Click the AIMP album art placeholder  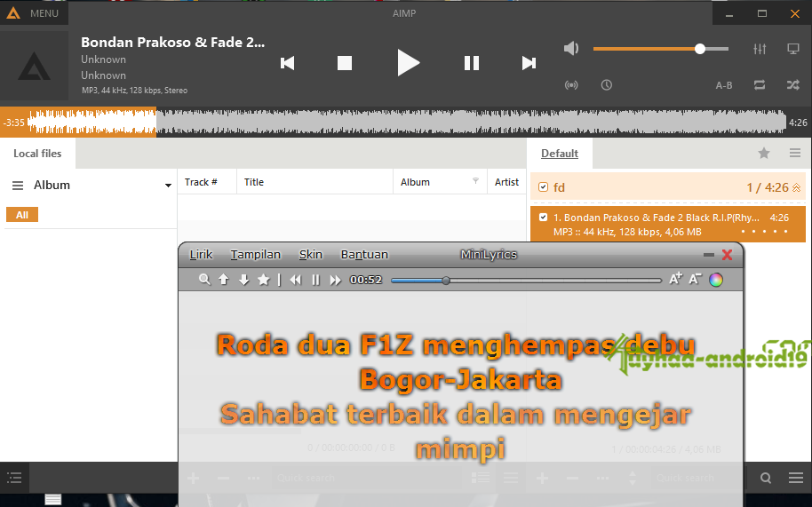pyautogui.click(x=34, y=65)
